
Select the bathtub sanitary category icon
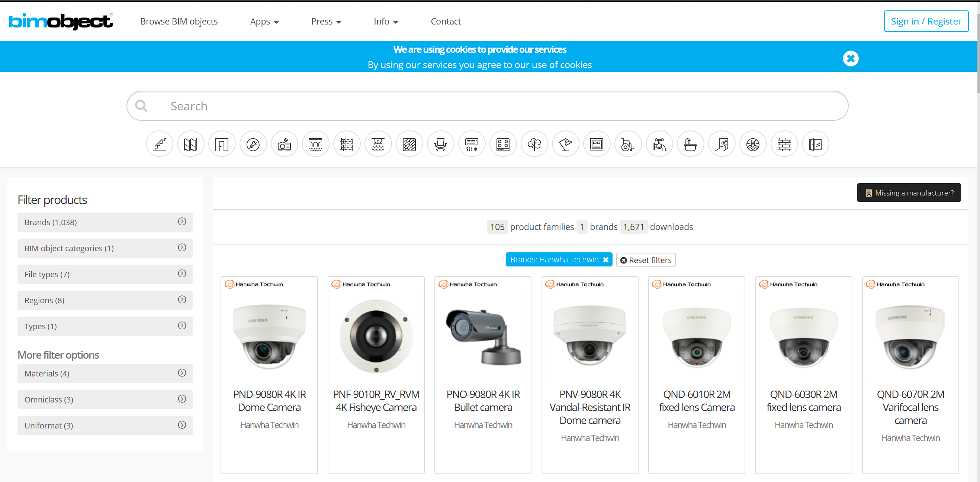[690, 144]
